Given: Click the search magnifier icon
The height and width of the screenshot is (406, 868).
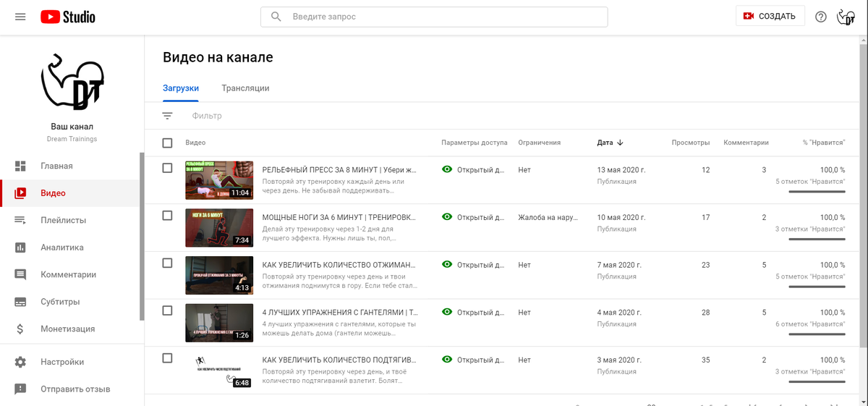Looking at the screenshot, I should [x=276, y=17].
